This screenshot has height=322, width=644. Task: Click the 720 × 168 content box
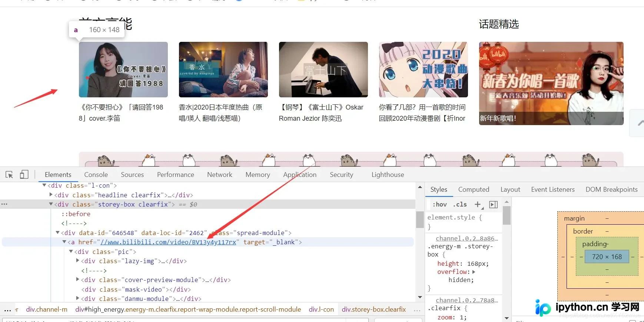coord(607,256)
